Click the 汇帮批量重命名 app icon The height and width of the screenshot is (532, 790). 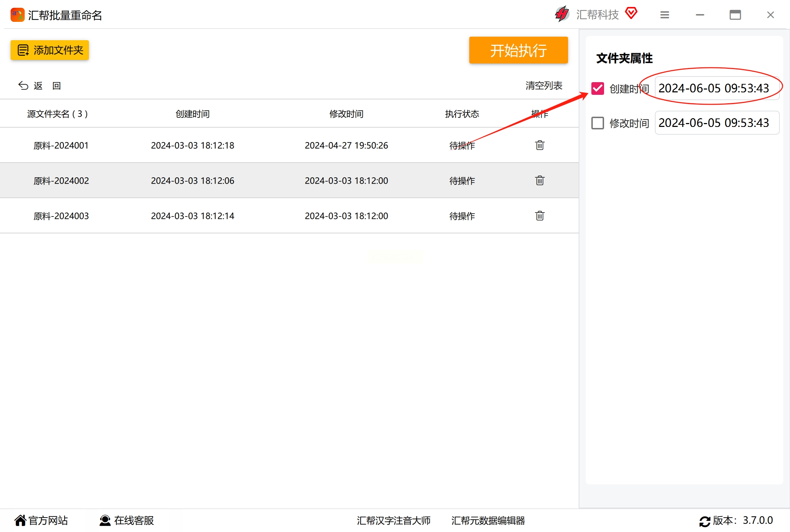click(x=17, y=15)
